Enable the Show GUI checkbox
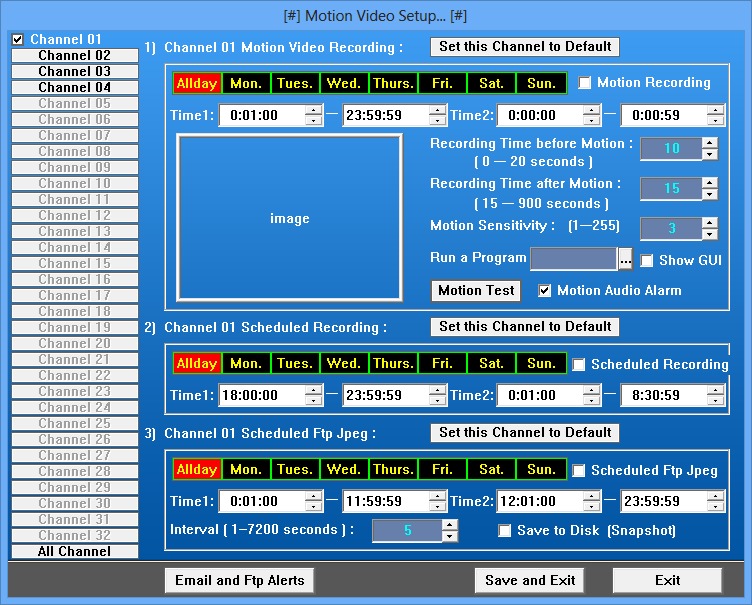Screen dimensions: 752x605 click(646, 261)
